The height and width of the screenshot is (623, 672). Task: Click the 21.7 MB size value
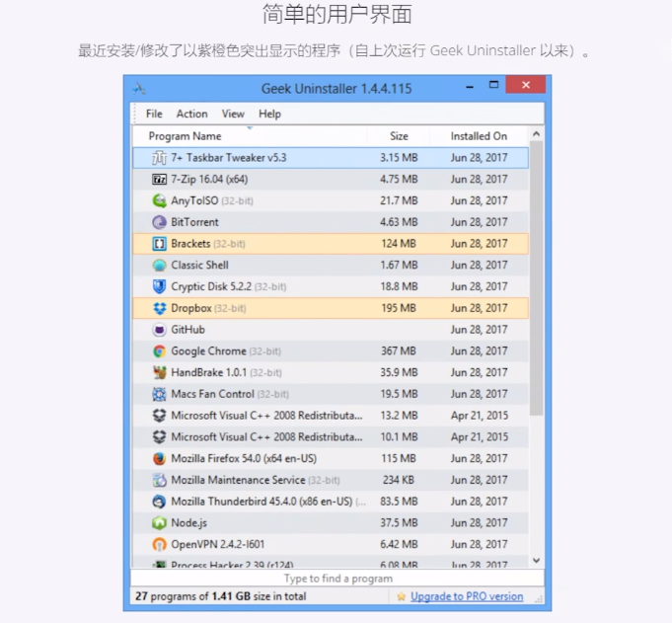point(399,200)
